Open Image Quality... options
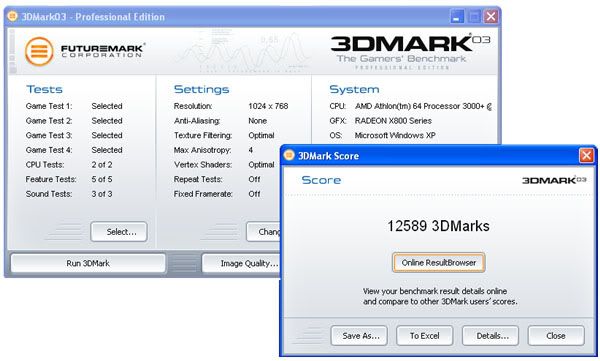Image resolution: width=600 pixels, height=361 pixels. click(x=241, y=263)
